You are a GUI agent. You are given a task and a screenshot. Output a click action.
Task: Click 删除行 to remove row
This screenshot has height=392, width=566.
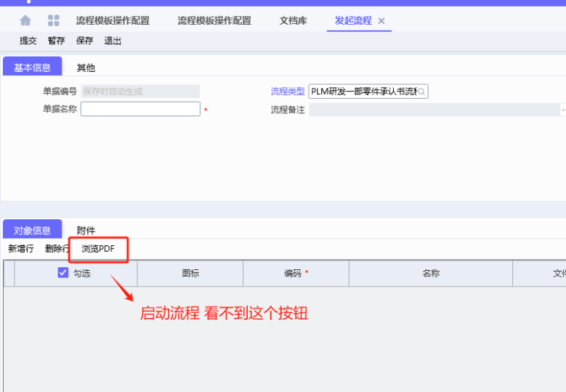click(57, 249)
